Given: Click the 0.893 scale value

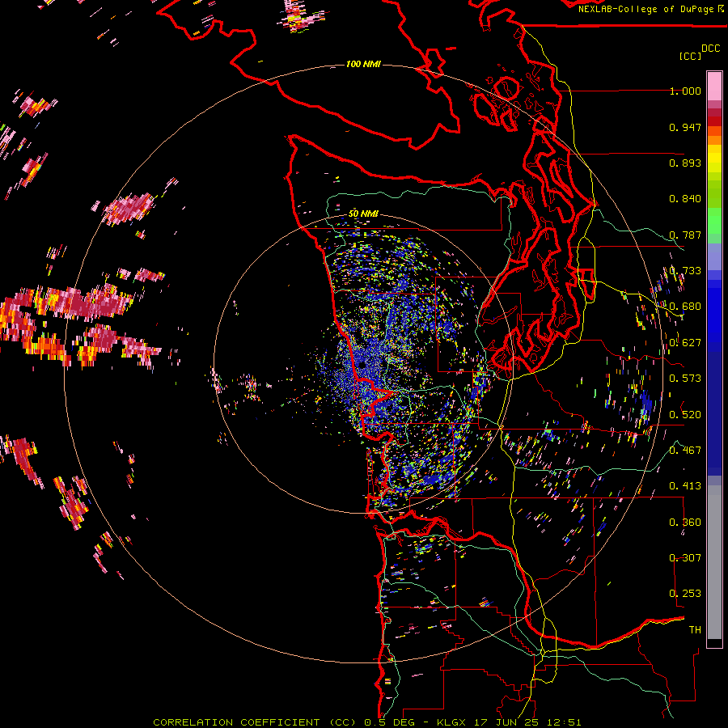Looking at the screenshot, I should pos(685,163).
